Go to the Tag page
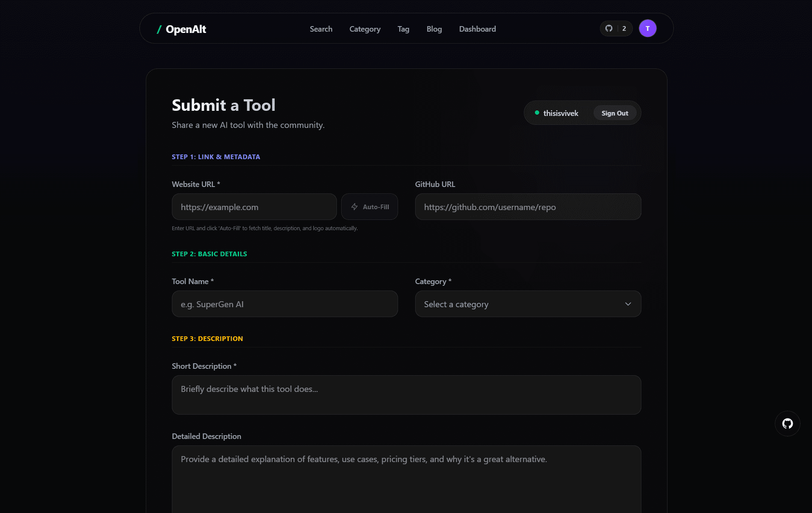The image size is (812, 513). coord(403,29)
